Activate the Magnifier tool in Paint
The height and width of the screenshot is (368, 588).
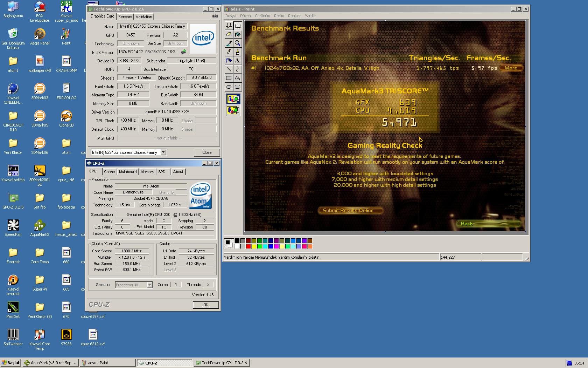click(x=238, y=43)
